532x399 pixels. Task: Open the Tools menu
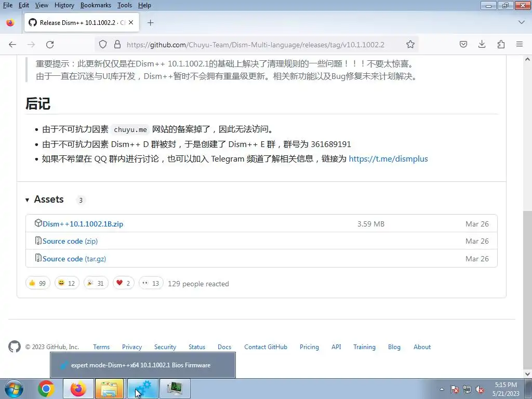pos(125,5)
